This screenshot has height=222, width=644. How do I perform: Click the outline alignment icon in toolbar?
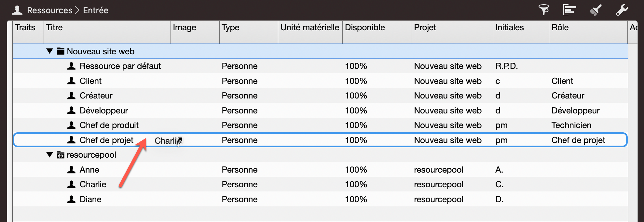569,10
